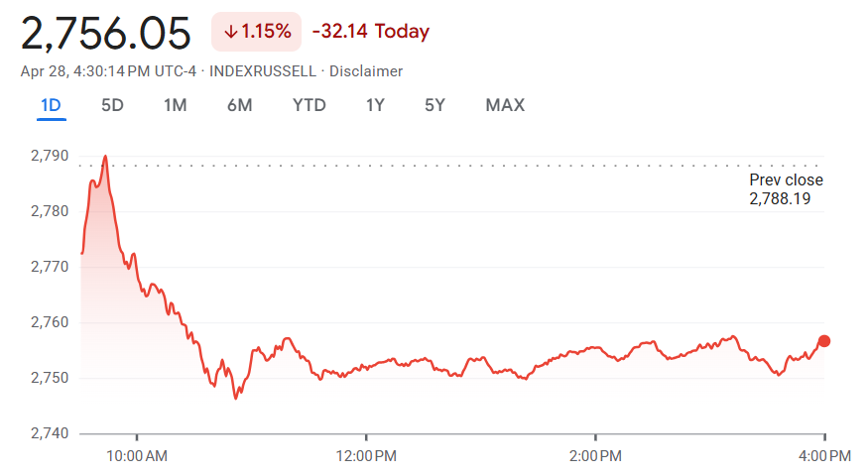The height and width of the screenshot is (475, 868).
Task: Click the Prev close 2,788.19 label
Action: [786, 189]
